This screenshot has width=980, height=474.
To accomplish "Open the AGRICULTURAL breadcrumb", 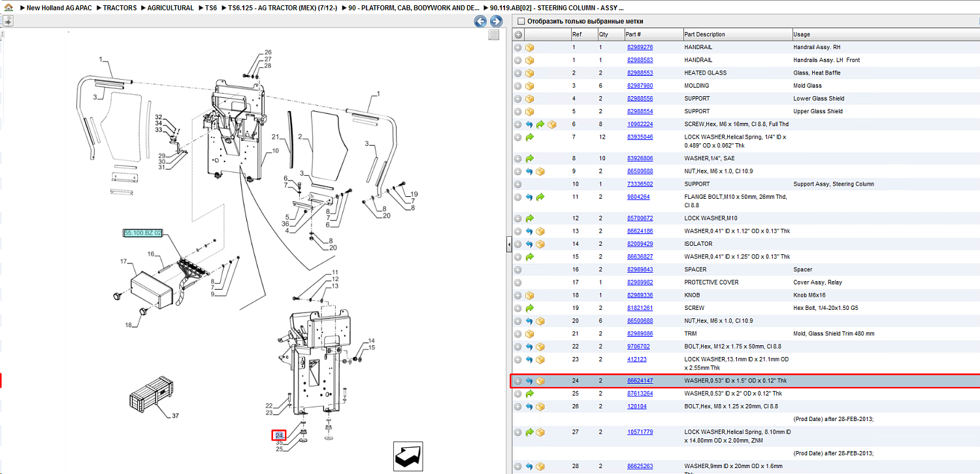I will pyautogui.click(x=171, y=8).
